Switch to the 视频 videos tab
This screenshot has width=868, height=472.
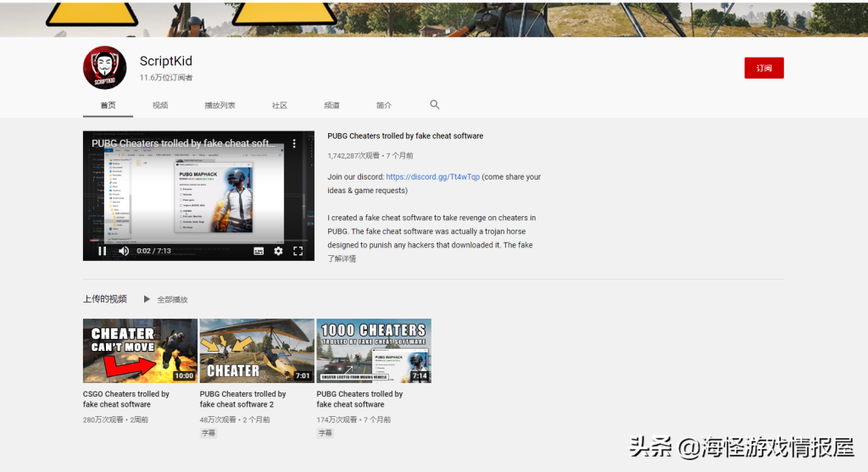point(160,105)
